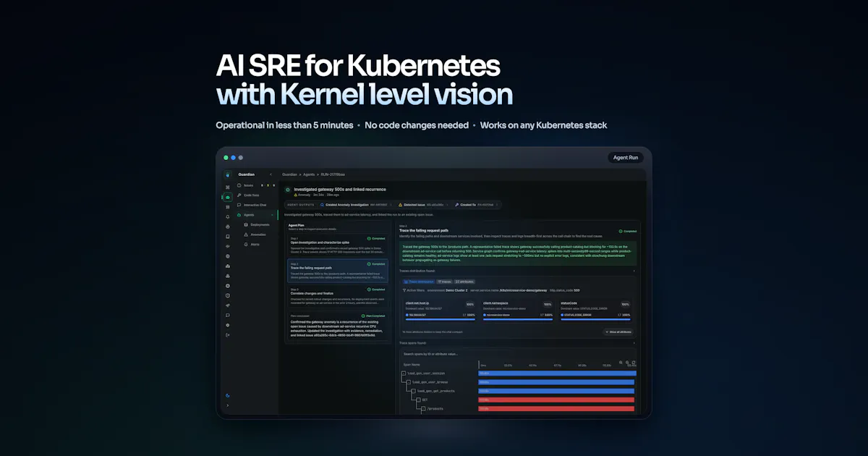Viewport: 868px width, 456px height.
Task: Click the chat bubble icon in sidebar rail
Action: point(228,315)
